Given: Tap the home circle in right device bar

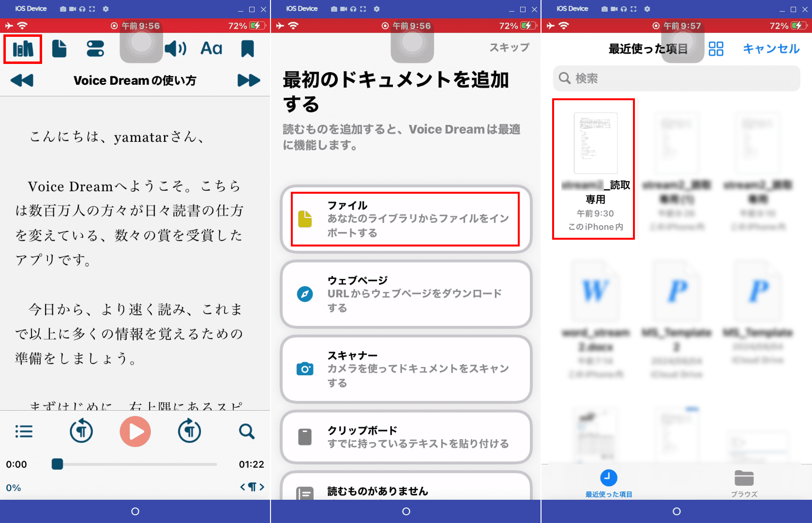Looking at the screenshot, I should coord(677,511).
